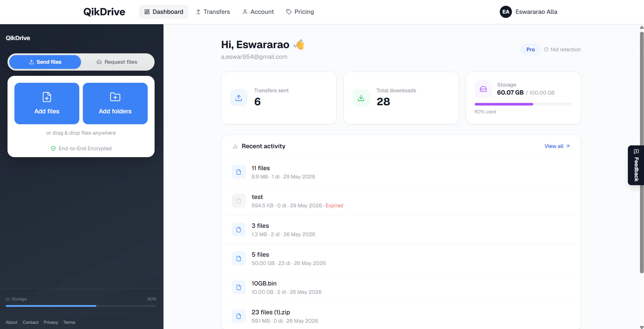Click the purple storage usage bar

pos(523,104)
